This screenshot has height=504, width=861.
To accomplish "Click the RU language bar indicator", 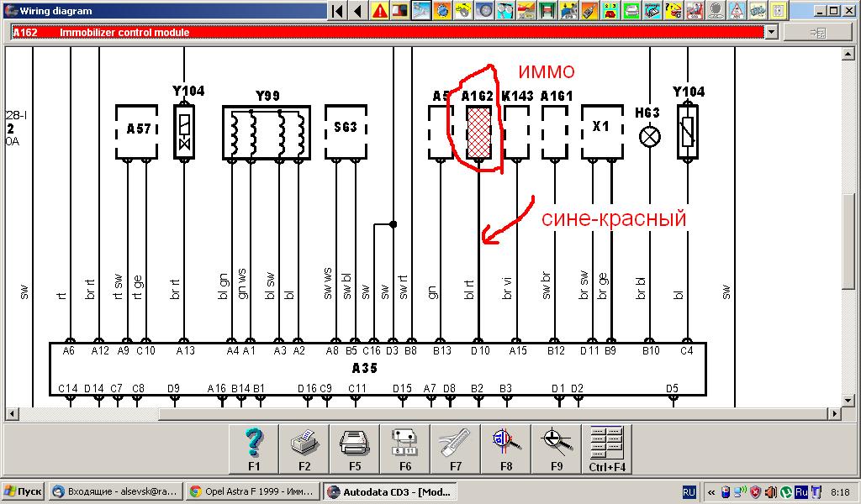I will 689,492.
